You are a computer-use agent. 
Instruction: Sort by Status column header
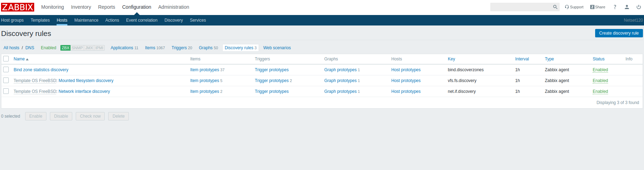pyautogui.click(x=598, y=59)
